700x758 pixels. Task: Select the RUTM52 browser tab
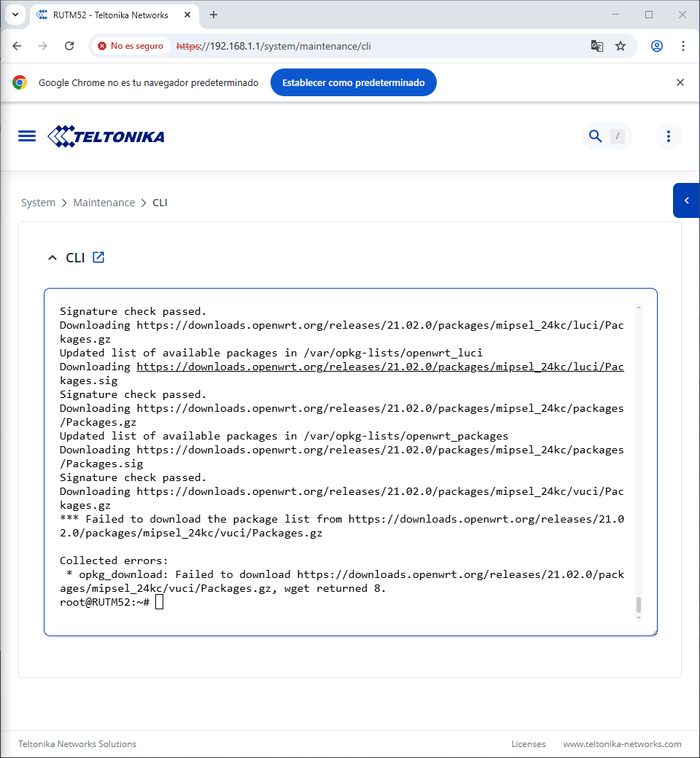[x=109, y=15]
